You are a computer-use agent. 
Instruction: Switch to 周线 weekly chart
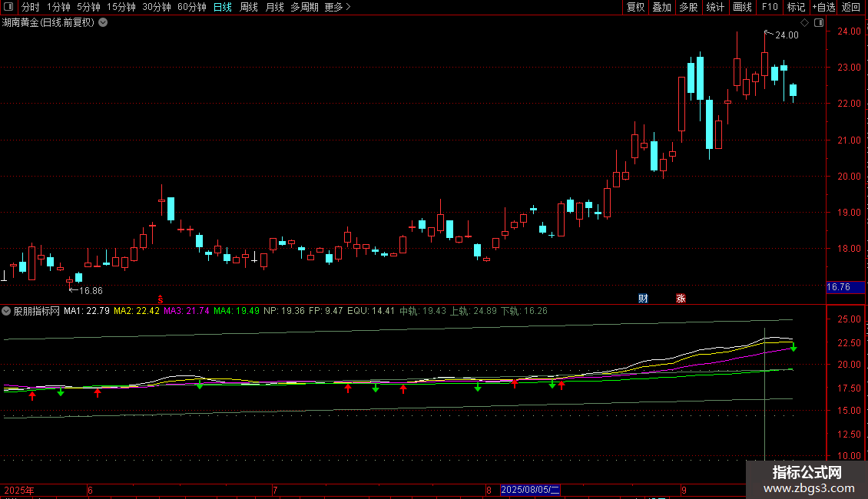pyautogui.click(x=249, y=7)
